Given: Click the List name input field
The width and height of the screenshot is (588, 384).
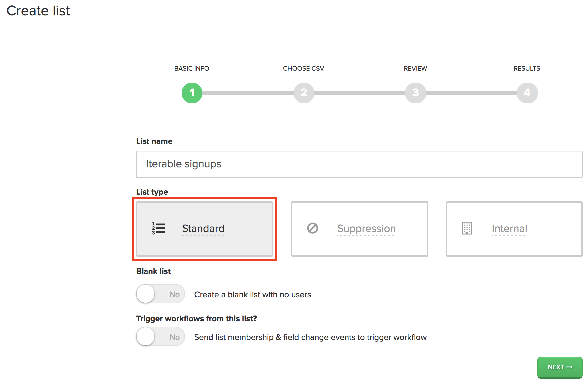Looking at the screenshot, I should click(x=359, y=164).
